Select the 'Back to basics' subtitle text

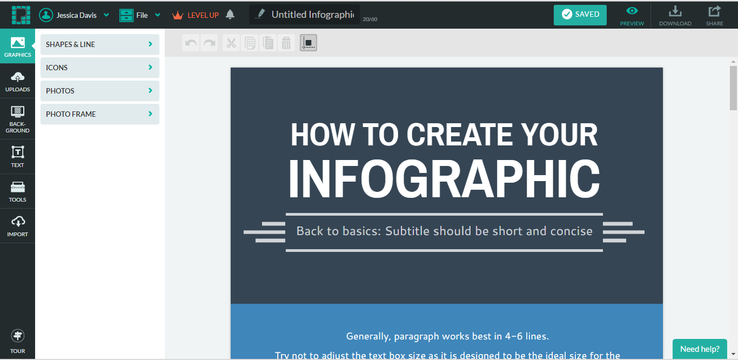[444, 231]
